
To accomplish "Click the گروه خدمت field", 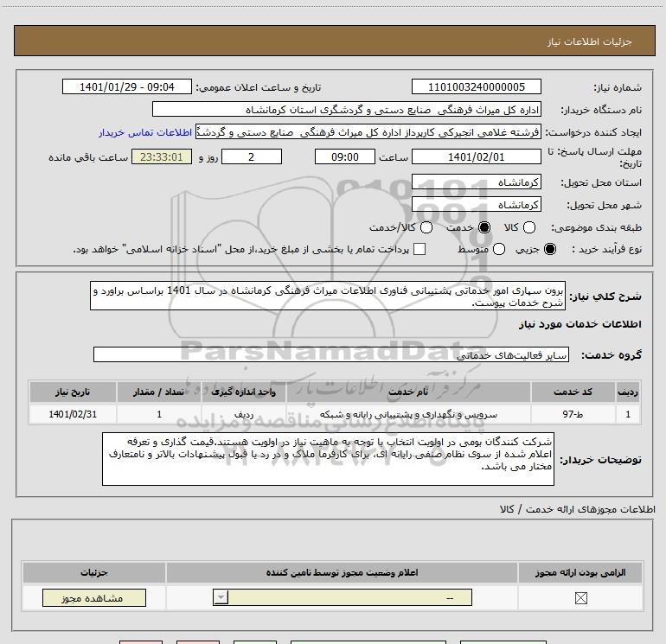I will tap(331, 355).
